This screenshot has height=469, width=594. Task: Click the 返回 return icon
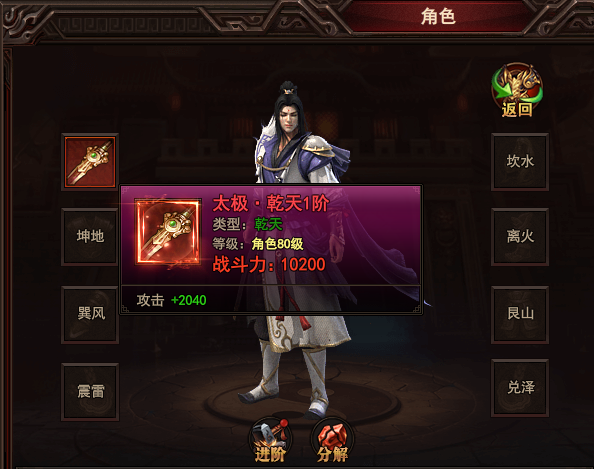coord(517,90)
